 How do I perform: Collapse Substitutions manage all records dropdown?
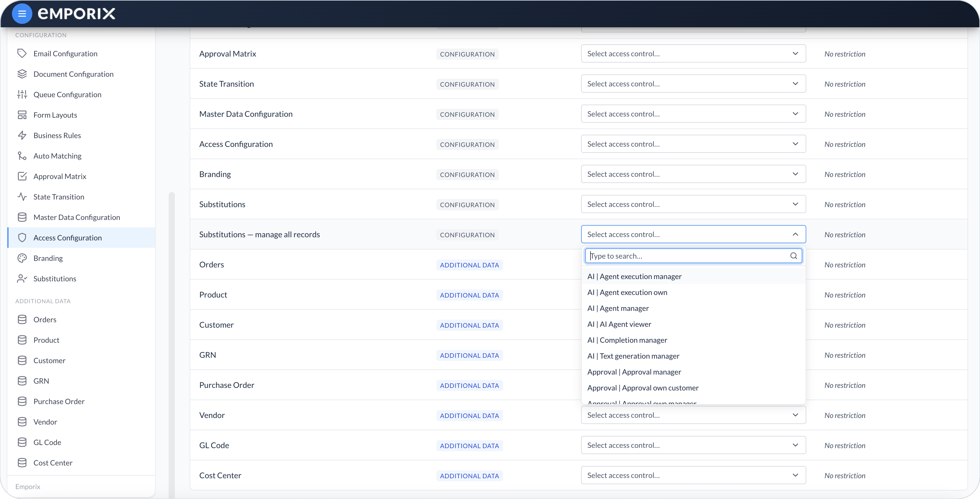[x=693, y=234]
